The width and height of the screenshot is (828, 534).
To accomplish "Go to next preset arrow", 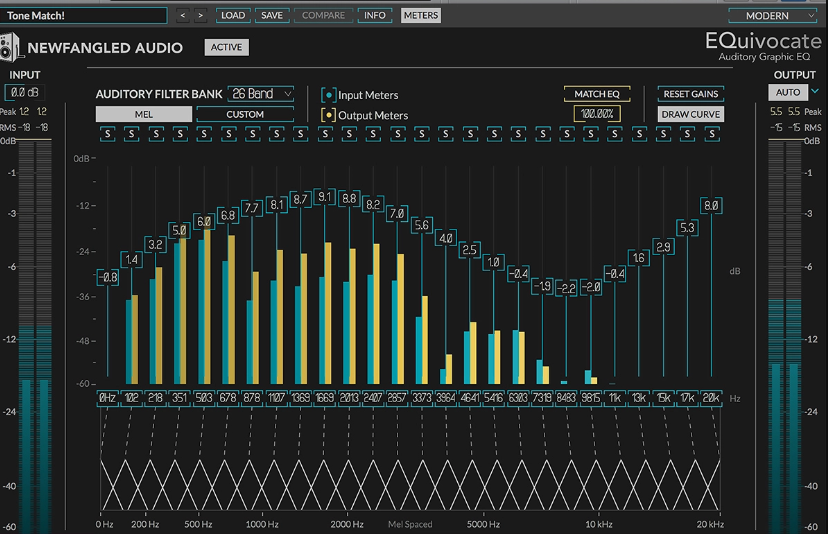I will [x=201, y=16].
